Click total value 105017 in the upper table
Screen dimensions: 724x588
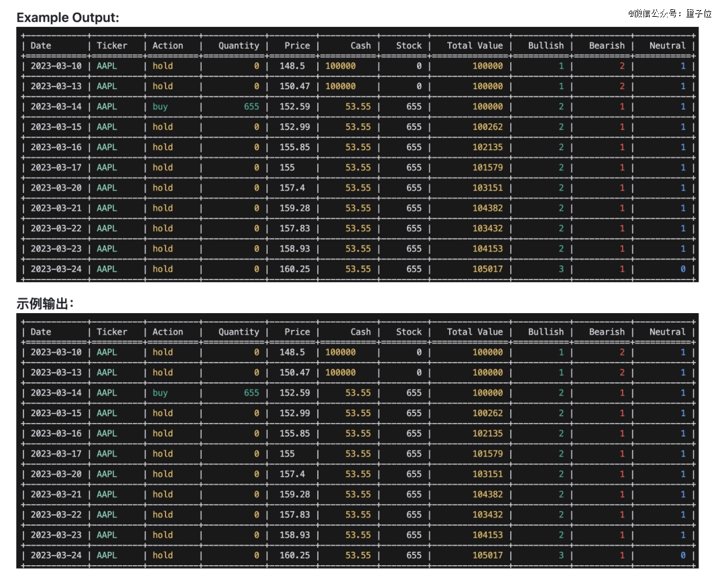tap(487, 269)
